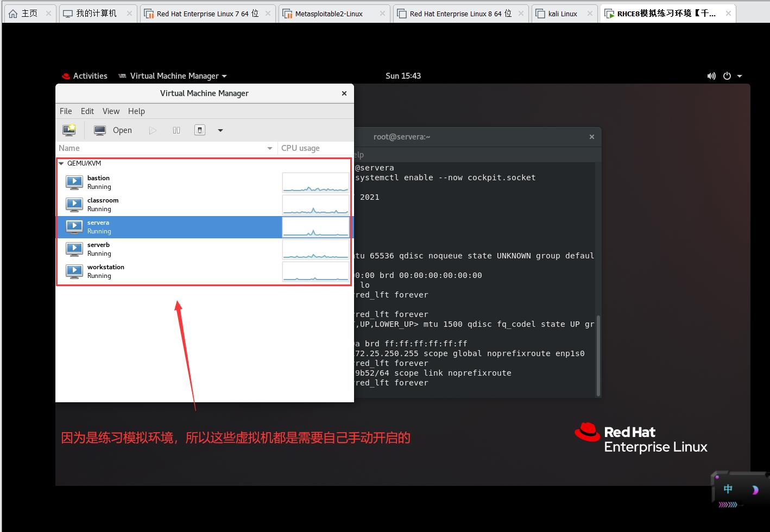This screenshot has height=532, width=770.
Task: Close the kali Linux tab
Action: point(590,14)
